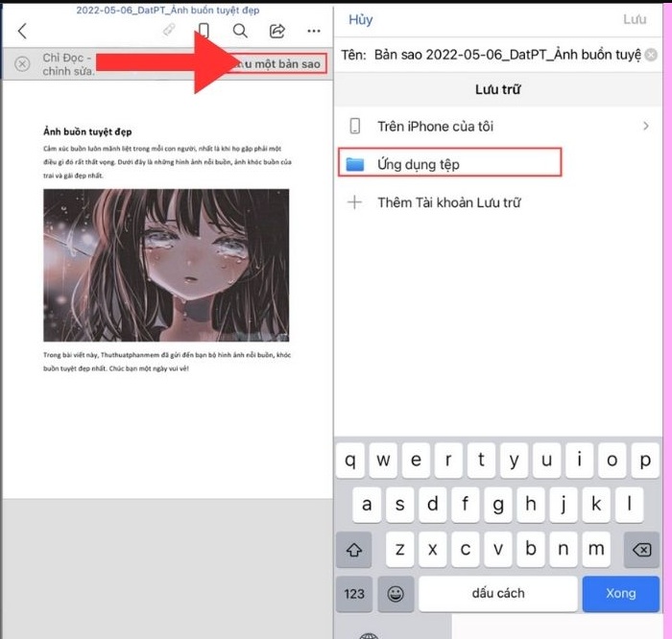Open the three-dot more menu

tap(314, 31)
